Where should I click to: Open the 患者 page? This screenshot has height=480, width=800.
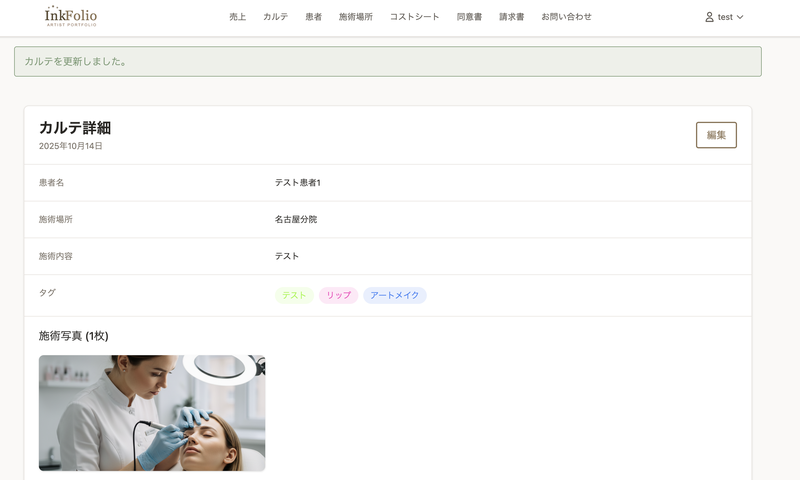point(314,17)
